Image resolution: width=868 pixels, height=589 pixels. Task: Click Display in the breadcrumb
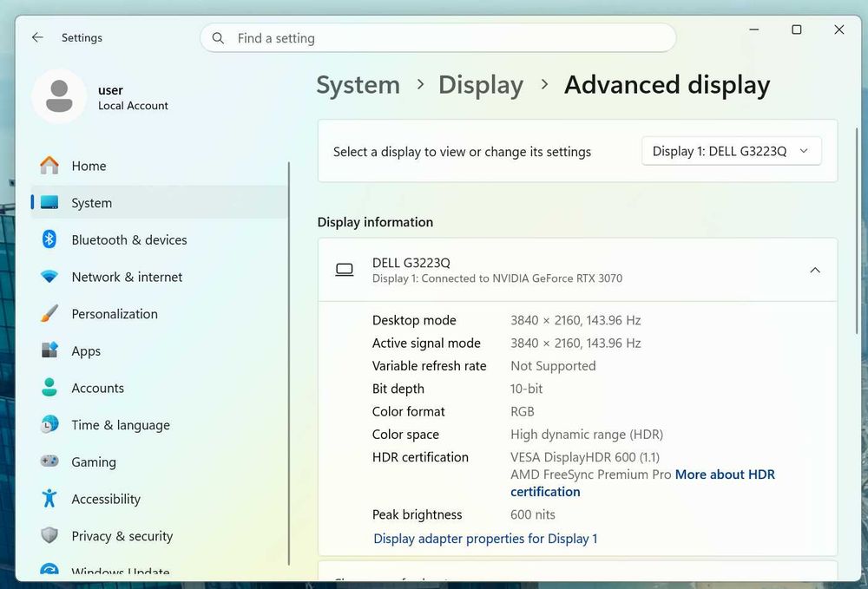pyautogui.click(x=481, y=85)
